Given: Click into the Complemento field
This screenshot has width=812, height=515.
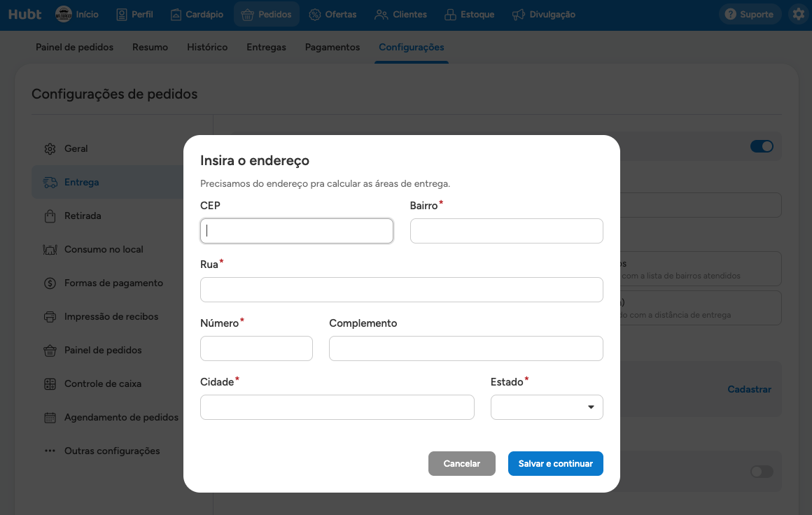Looking at the screenshot, I should tap(466, 348).
